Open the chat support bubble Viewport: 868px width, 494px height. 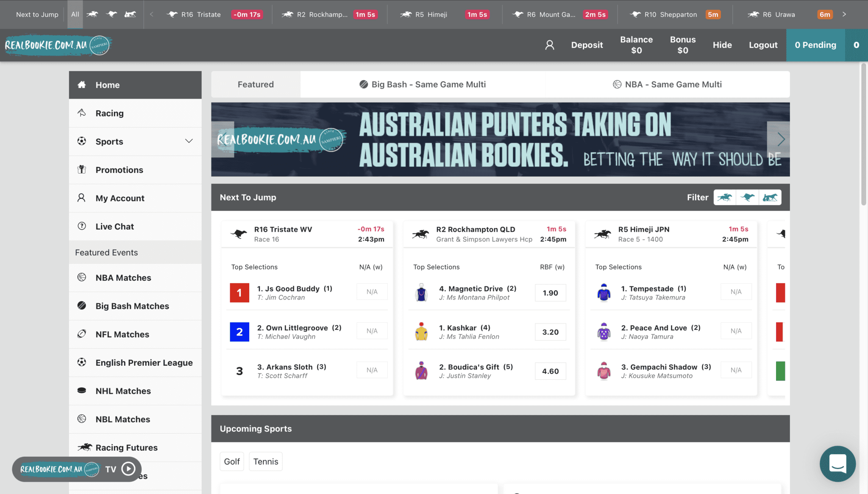(x=837, y=463)
